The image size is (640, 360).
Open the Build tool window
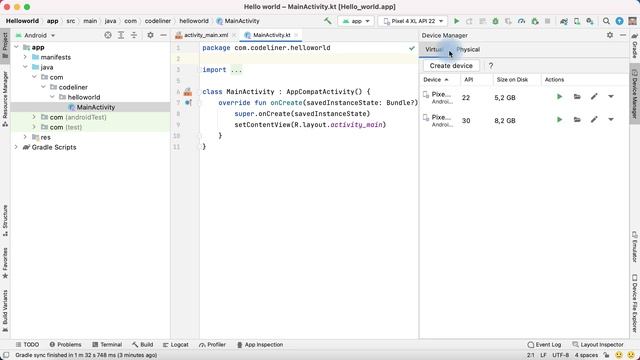coord(142,344)
